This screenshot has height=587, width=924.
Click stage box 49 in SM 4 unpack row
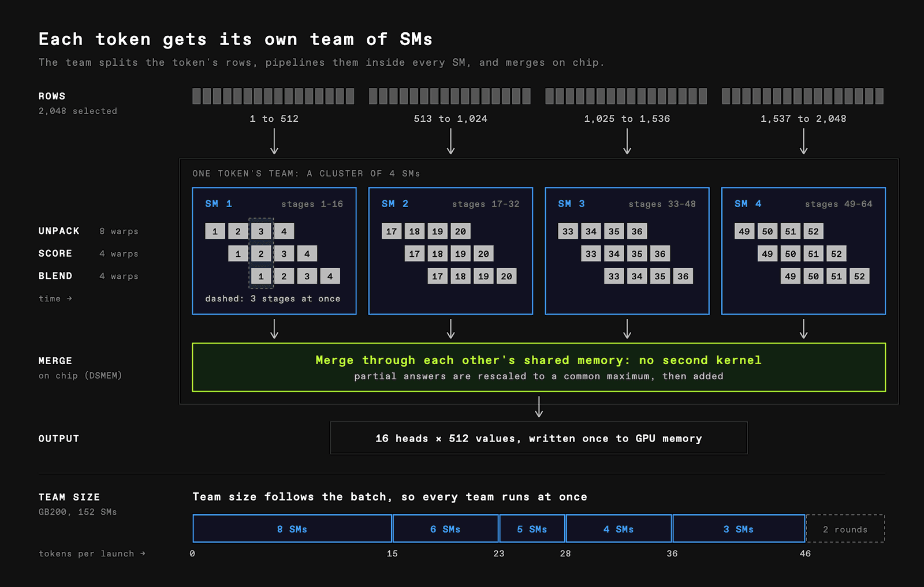tap(744, 231)
